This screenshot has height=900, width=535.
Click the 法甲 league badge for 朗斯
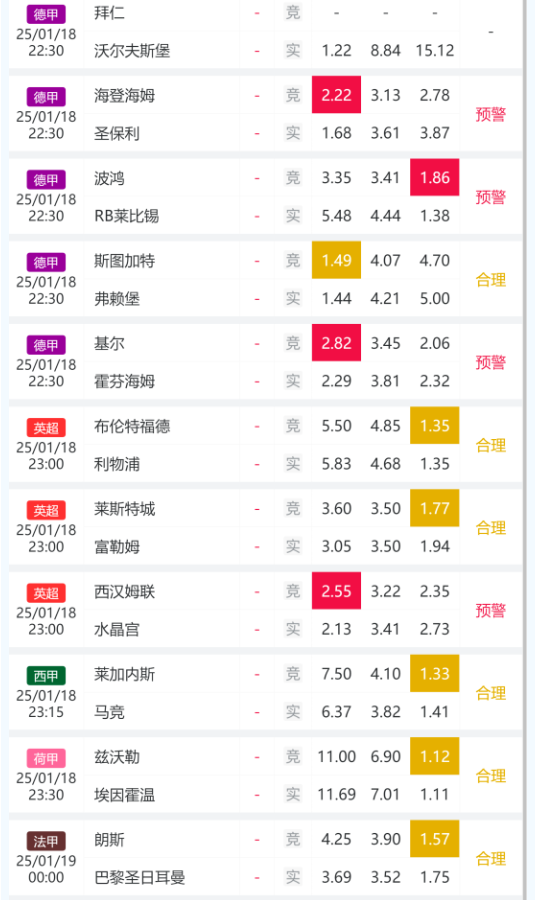point(46,841)
